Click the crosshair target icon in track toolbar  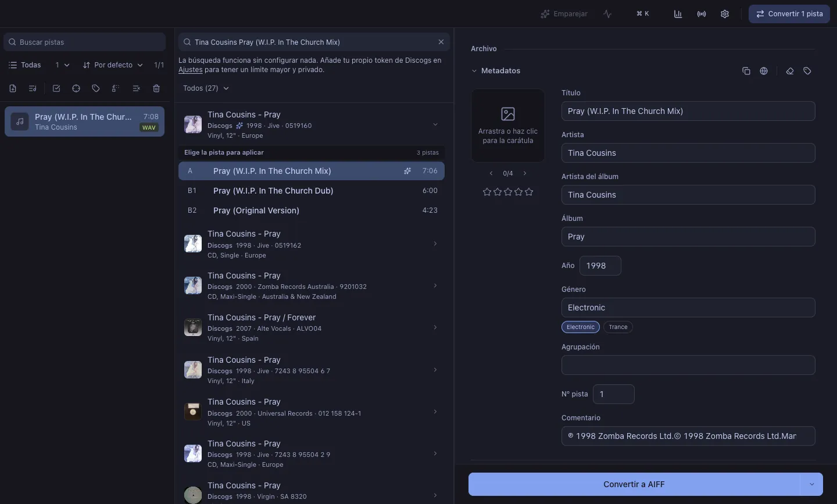76,88
